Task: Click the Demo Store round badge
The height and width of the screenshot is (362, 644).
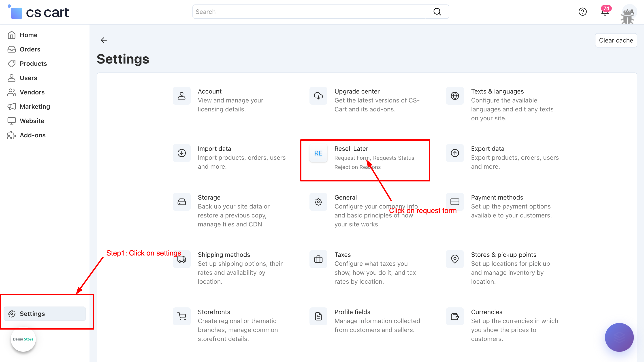Action: coord(23,339)
